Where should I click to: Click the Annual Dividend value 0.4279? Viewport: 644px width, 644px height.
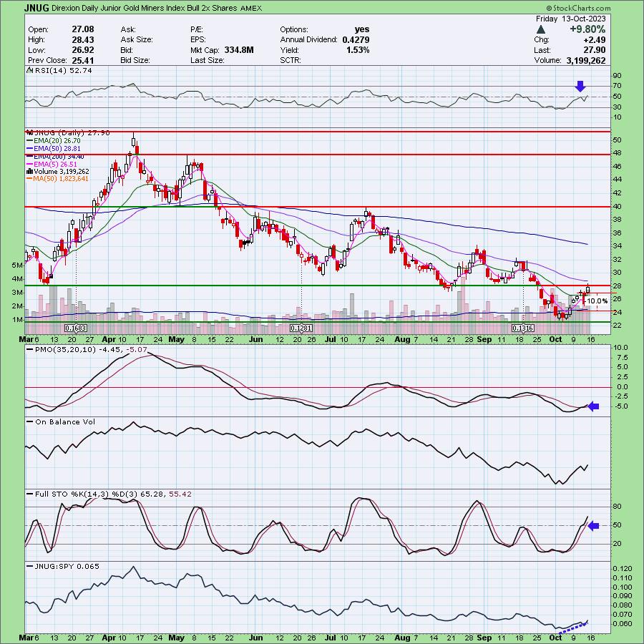pyautogui.click(x=356, y=39)
